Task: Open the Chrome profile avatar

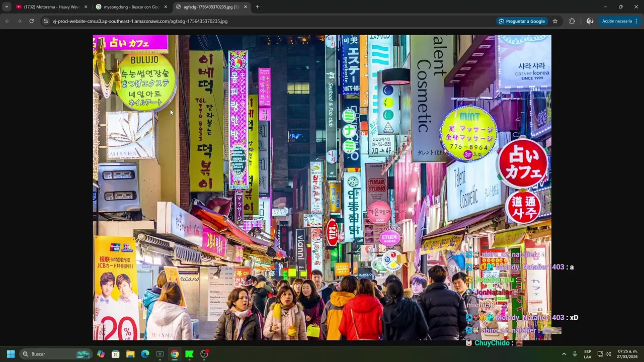Action: point(590,21)
